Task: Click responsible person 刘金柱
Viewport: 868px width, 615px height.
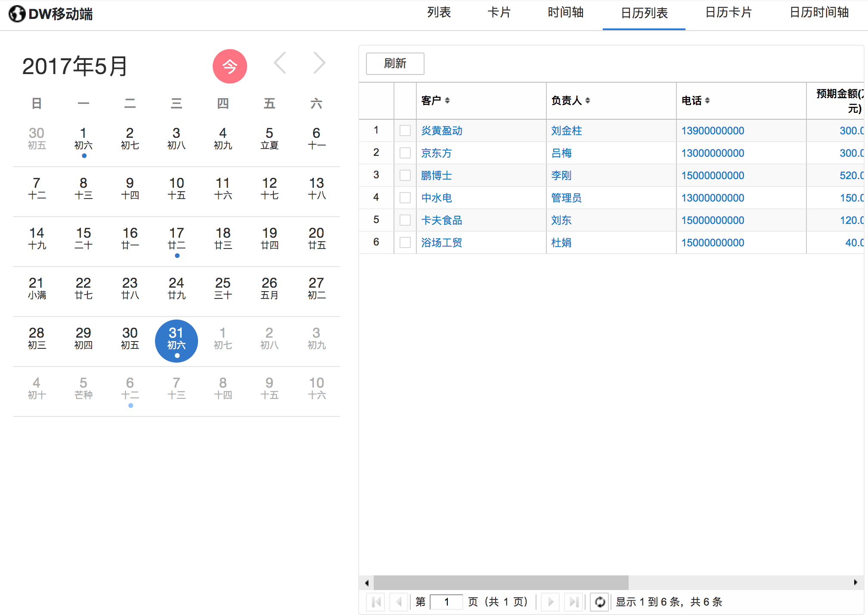Action: tap(567, 130)
